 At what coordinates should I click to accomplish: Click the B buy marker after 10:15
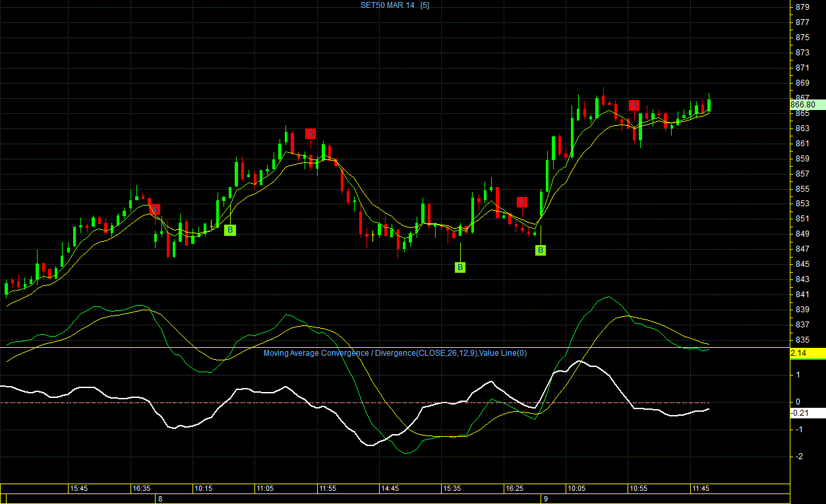click(x=230, y=230)
